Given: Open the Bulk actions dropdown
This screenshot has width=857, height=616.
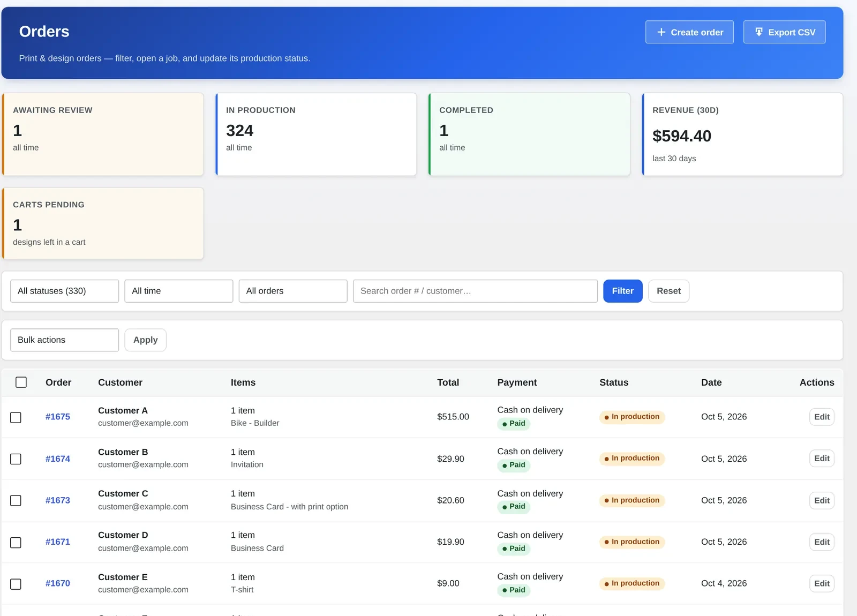Looking at the screenshot, I should (64, 340).
